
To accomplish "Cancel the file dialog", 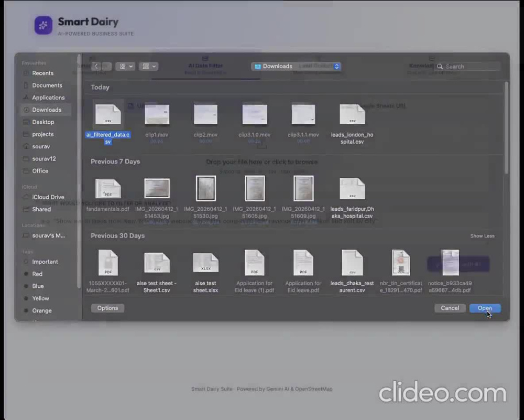I will click(450, 308).
